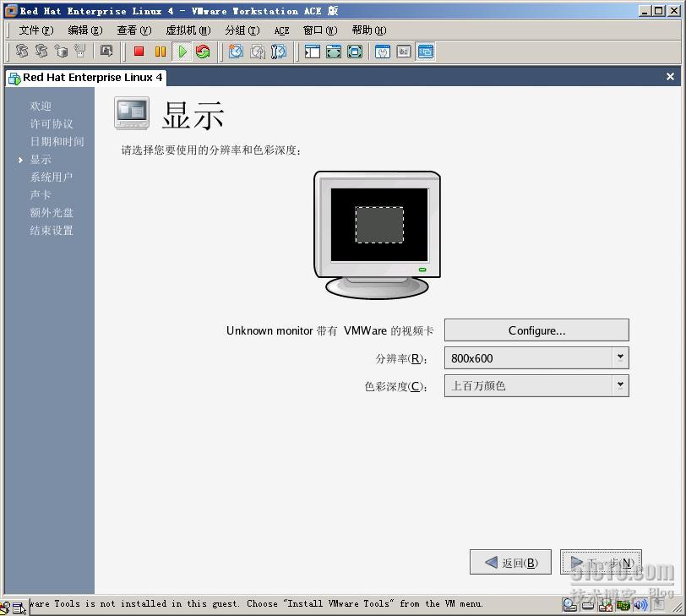Click the device plug toolbar icon
686x616 pixels.
coord(80,52)
